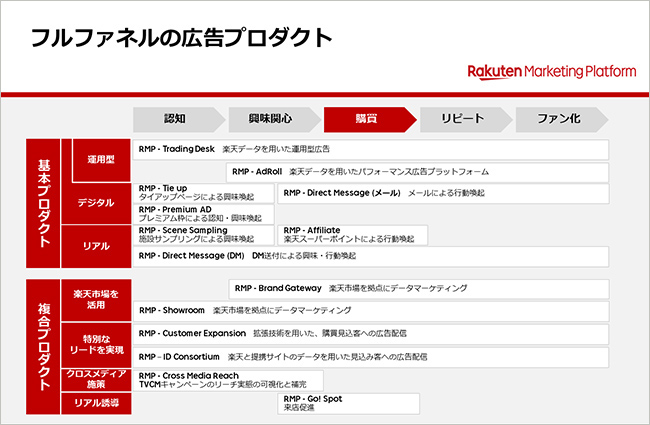The height and width of the screenshot is (425, 650).
Task: Click the RMP - Affiliate box
Action: click(x=352, y=235)
